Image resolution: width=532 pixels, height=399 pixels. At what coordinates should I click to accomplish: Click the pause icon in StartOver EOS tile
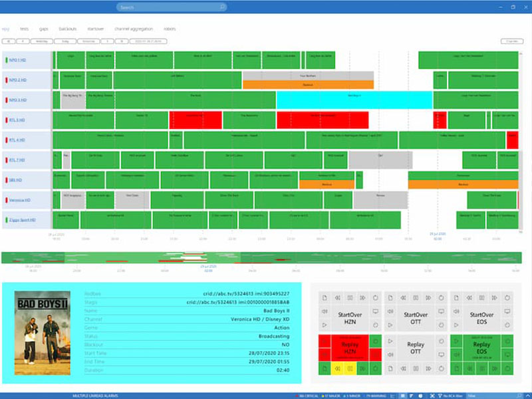coord(481,298)
